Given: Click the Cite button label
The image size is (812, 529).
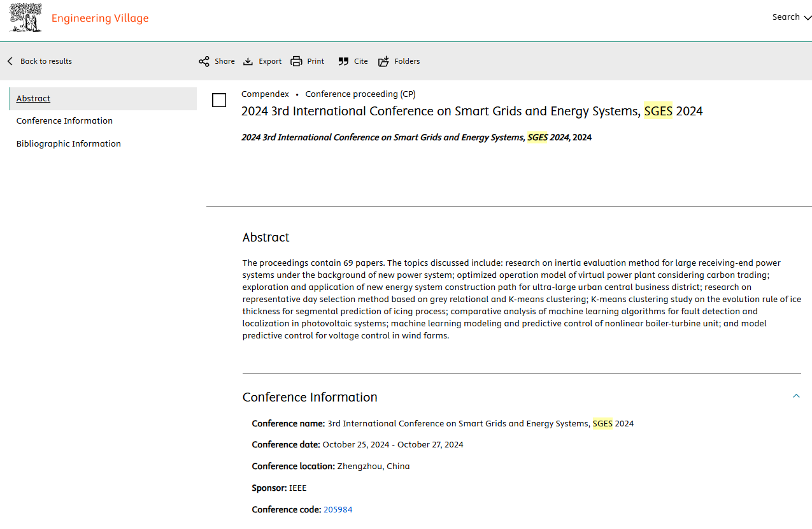Looking at the screenshot, I should pyautogui.click(x=361, y=61).
